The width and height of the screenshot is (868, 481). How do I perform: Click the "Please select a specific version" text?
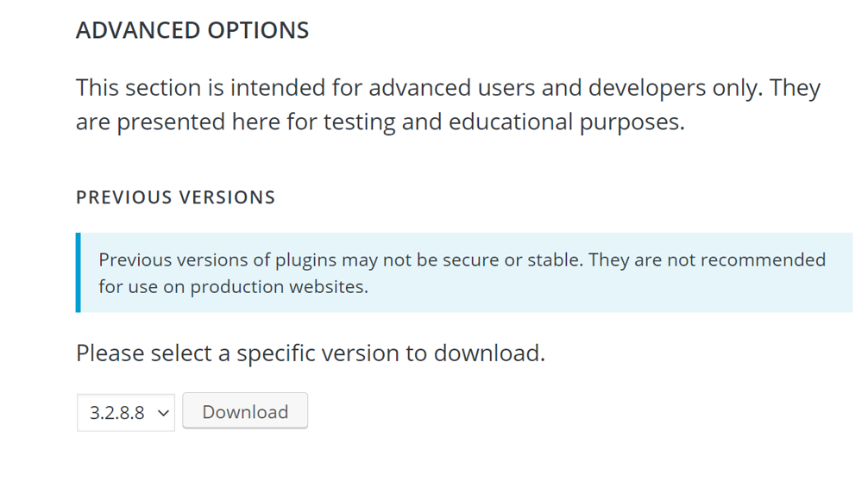[311, 353]
